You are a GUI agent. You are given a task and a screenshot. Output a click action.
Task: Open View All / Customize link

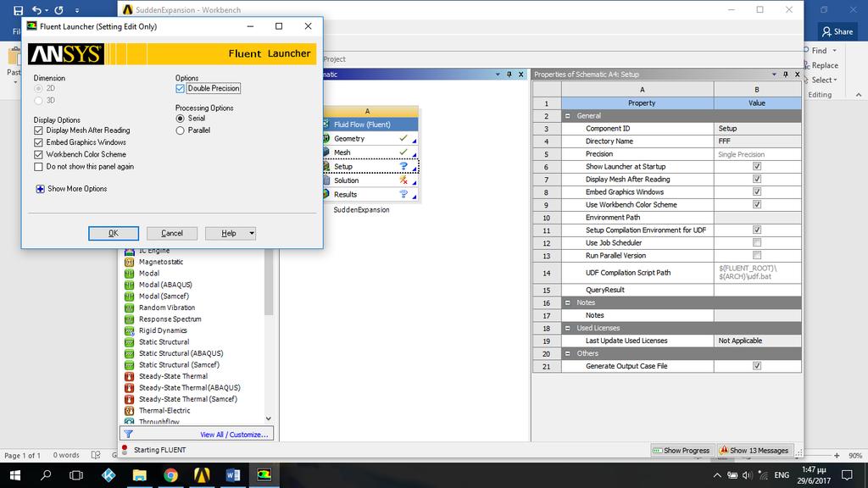pos(234,435)
